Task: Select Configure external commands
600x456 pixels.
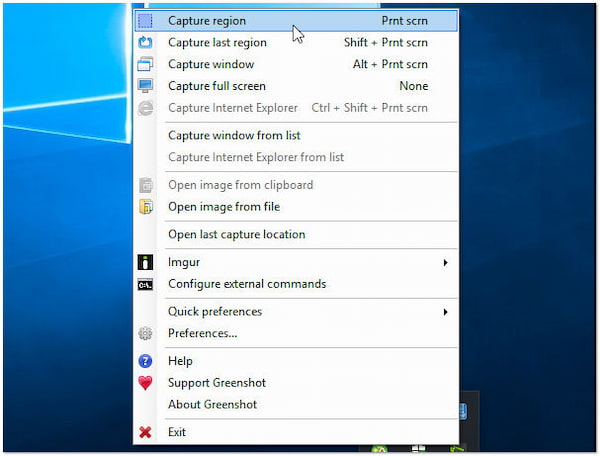Action: coord(296,284)
